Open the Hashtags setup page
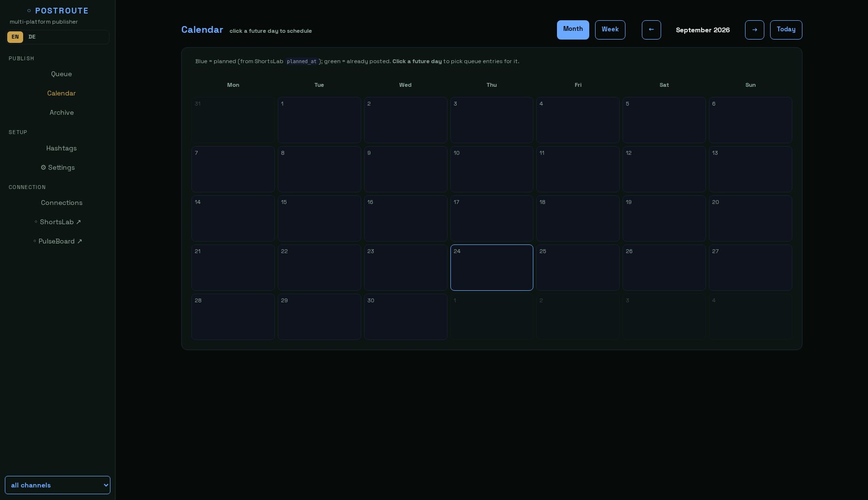The width and height of the screenshot is (868, 500). (x=61, y=148)
